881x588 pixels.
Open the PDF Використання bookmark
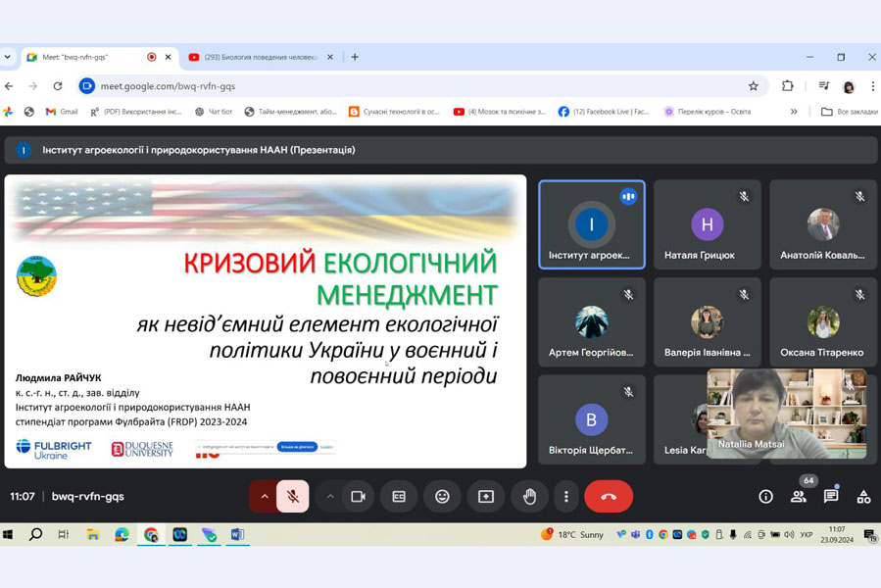pos(135,112)
